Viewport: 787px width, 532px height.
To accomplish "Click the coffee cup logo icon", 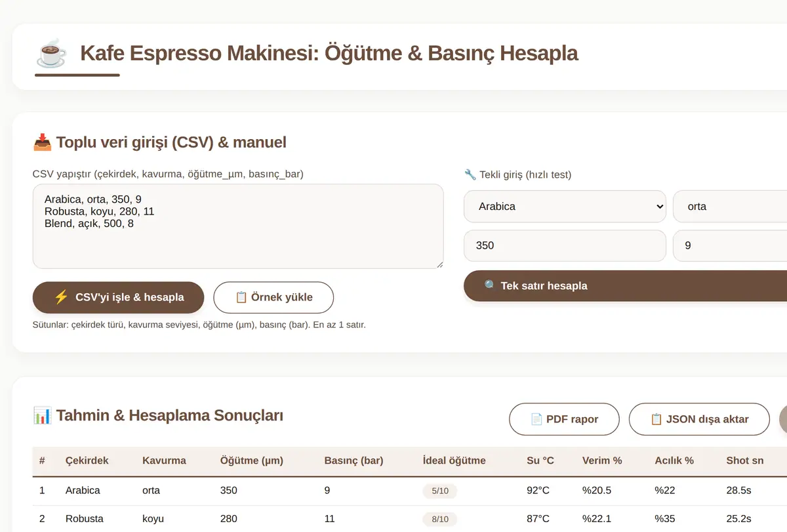I will [x=51, y=53].
